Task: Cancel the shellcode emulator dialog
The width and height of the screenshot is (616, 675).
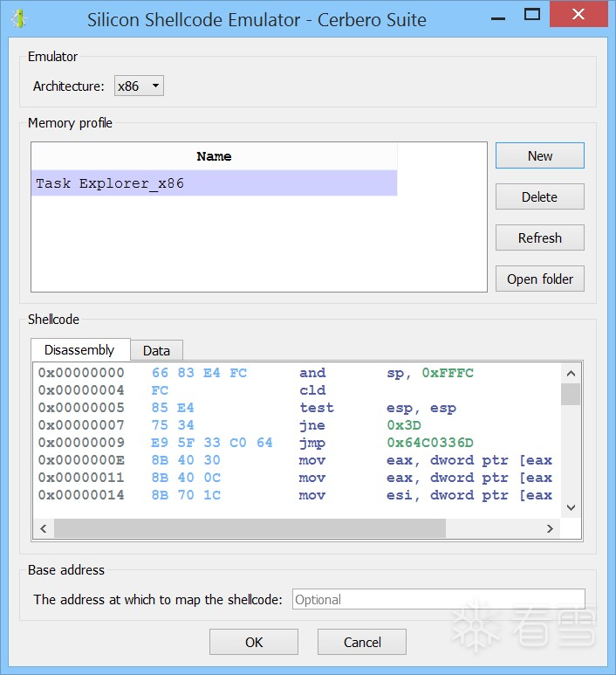Action: (362, 642)
